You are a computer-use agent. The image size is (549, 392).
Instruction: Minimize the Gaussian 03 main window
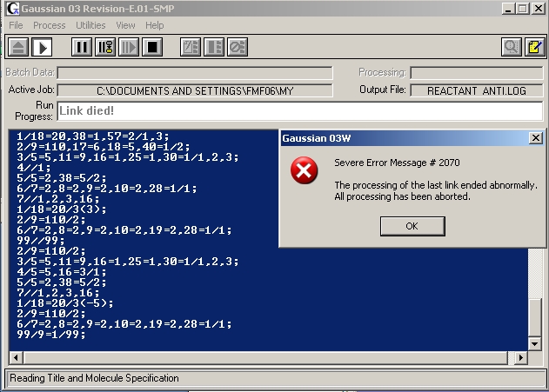pos(508,9)
